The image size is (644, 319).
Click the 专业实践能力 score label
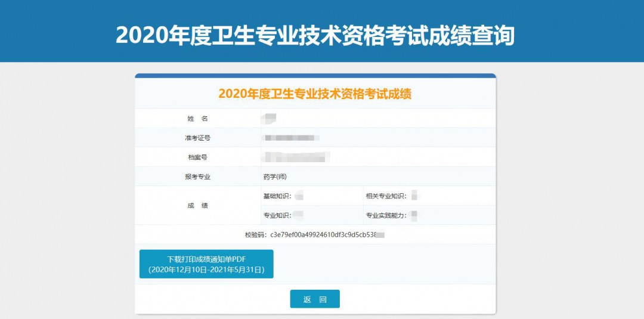click(386, 215)
